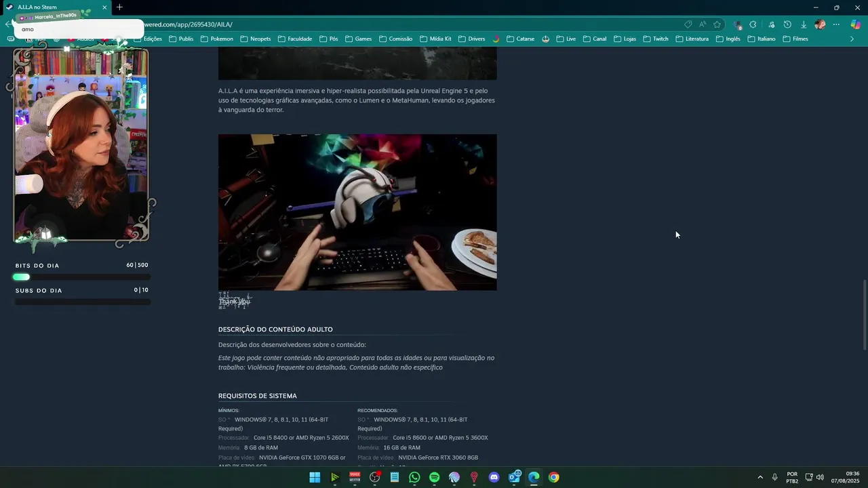
Task: Open the Drivers bookmarks folder
Action: tap(471, 39)
